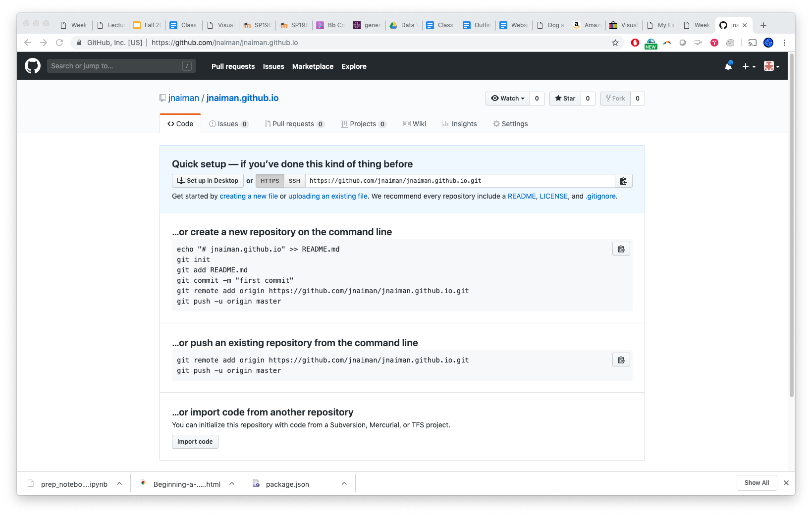
Task: Open the .gitignore link
Action: click(600, 196)
